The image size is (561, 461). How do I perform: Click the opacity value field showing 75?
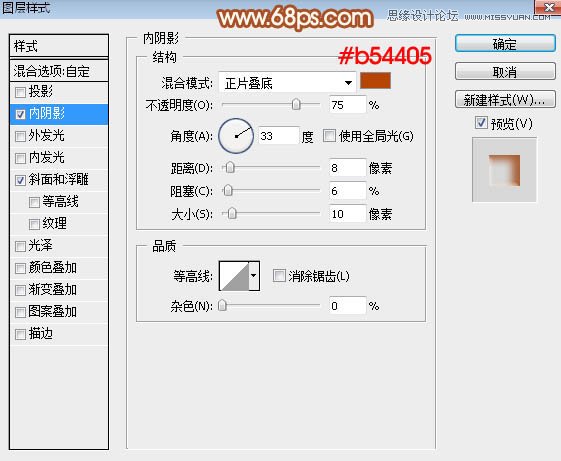[347, 105]
